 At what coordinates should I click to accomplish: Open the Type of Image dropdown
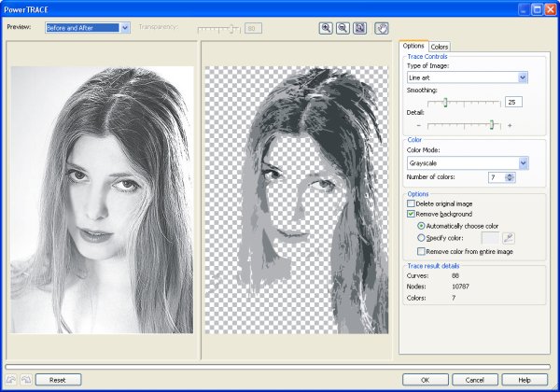[x=523, y=77]
